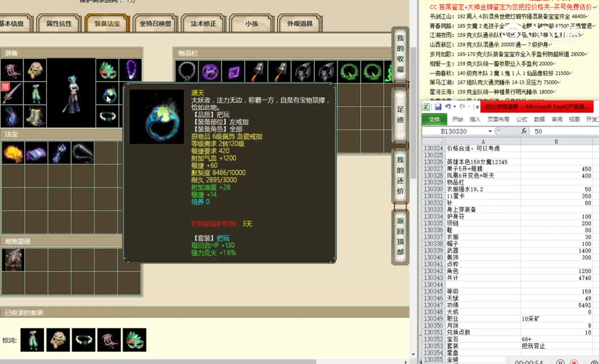599x364 pixels.
Task: Select the silver chain necklace in inventory
Action: (x=187, y=71)
